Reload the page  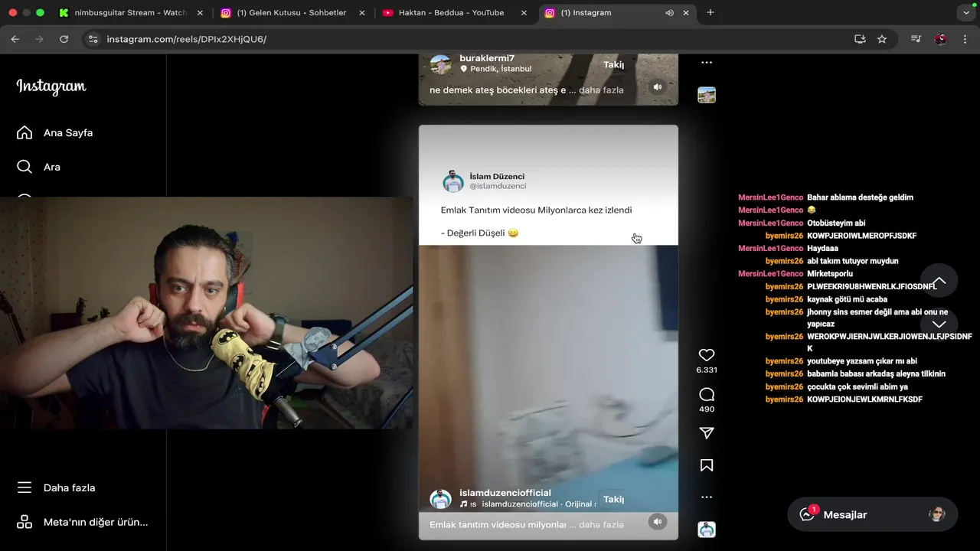tap(64, 39)
